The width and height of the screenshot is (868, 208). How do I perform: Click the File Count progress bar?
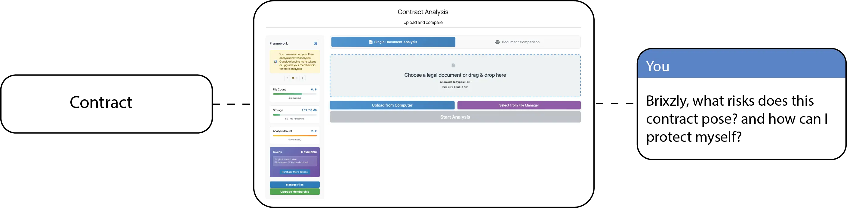point(294,94)
